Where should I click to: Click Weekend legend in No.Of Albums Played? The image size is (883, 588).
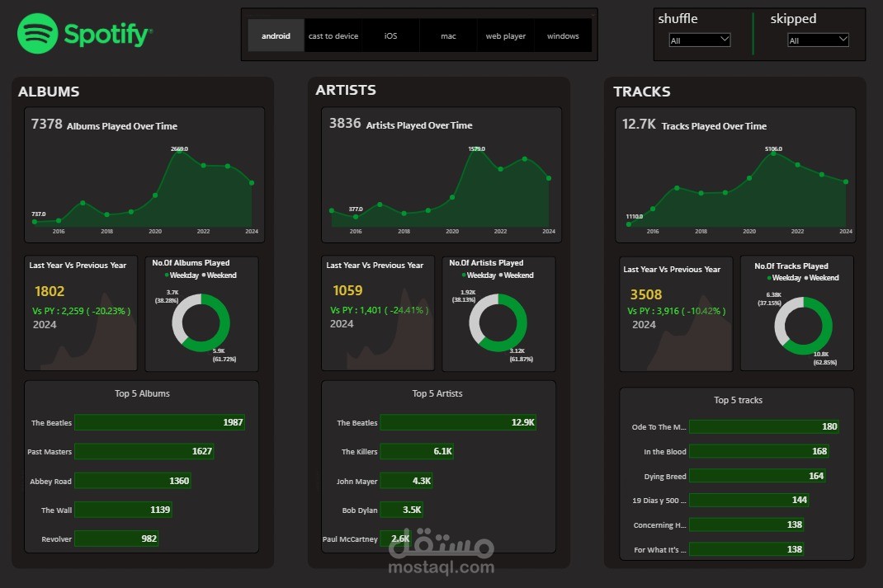click(x=220, y=275)
